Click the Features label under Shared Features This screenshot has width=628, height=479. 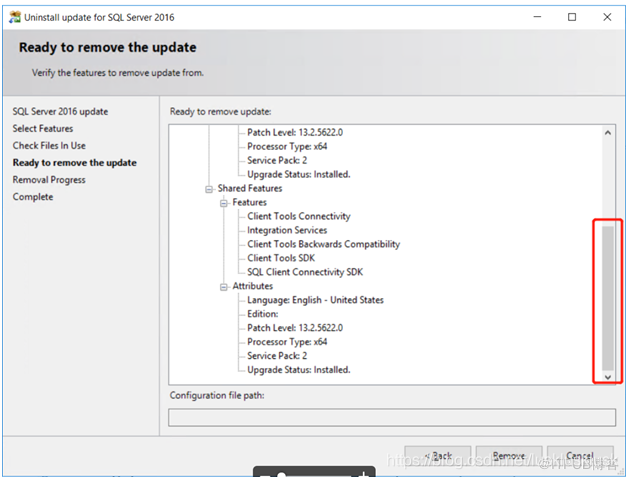tap(250, 202)
